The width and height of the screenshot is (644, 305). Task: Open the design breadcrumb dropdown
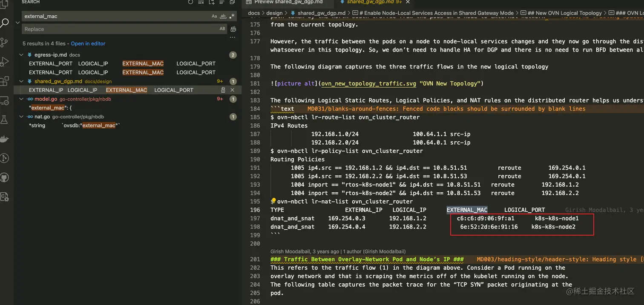pyautogui.click(x=275, y=13)
